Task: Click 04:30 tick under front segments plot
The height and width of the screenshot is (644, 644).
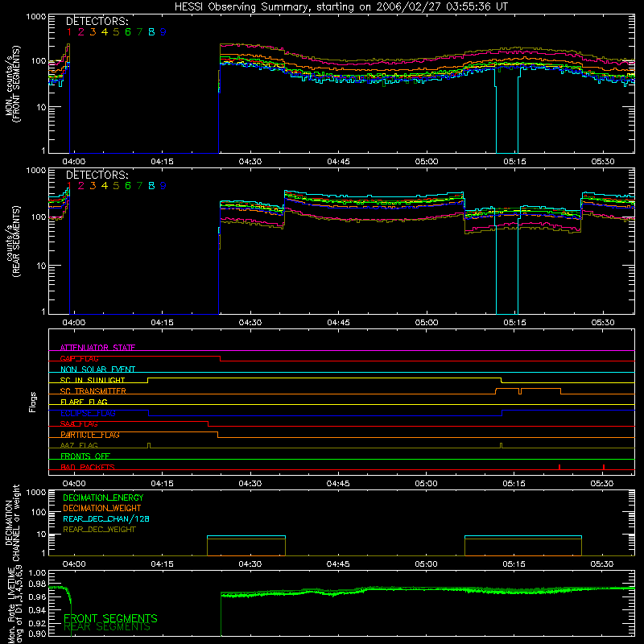Action: pyautogui.click(x=250, y=162)
